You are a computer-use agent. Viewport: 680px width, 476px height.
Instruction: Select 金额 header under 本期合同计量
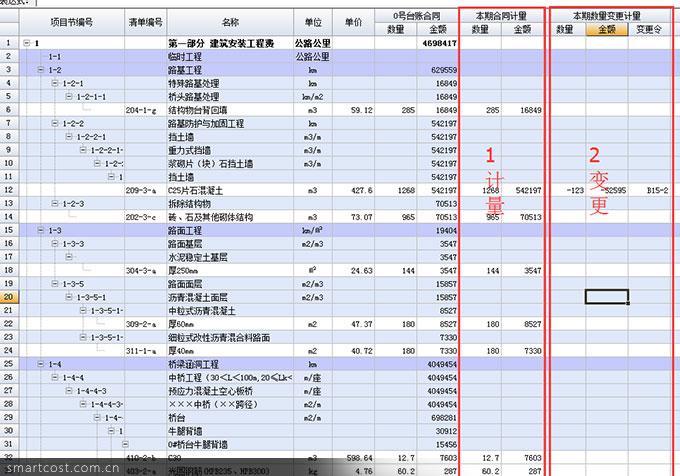(522, 29)
